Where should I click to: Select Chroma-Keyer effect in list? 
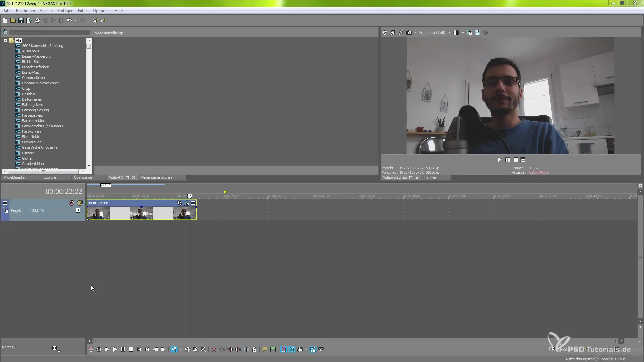click(x=34, y=78)
